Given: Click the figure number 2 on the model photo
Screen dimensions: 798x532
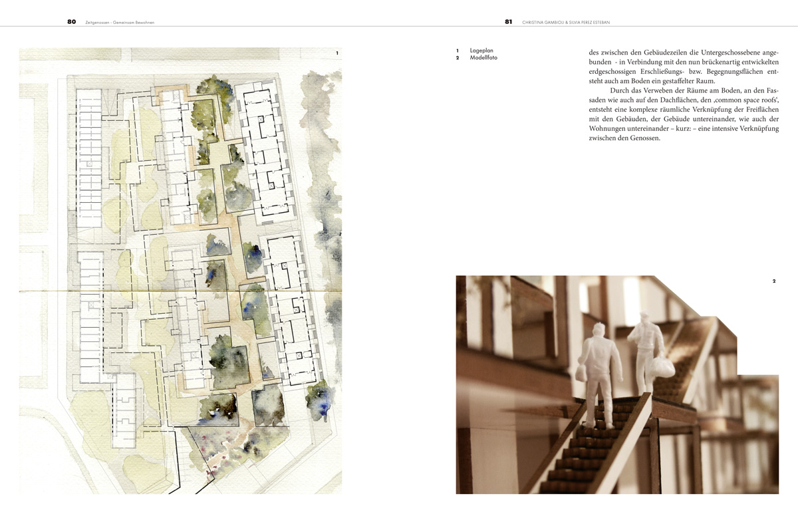Looking at the screenshot, I should pyautogui.click(x=773, y=281).
